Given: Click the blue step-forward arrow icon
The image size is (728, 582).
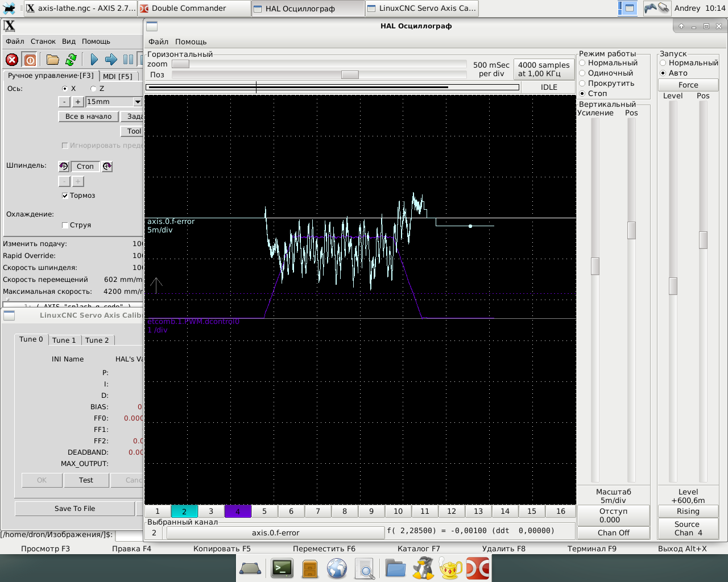Looking at the screenshot, I should pyautogui.click(x=111, y=60).
